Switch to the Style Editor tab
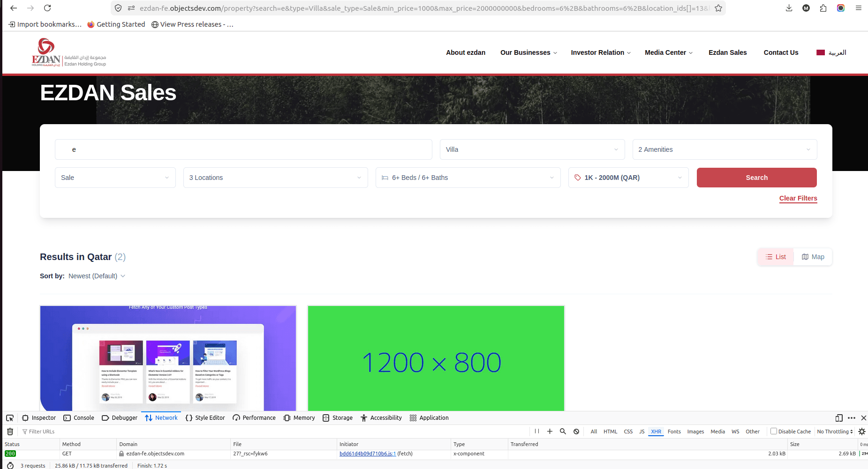 [205, 418]
